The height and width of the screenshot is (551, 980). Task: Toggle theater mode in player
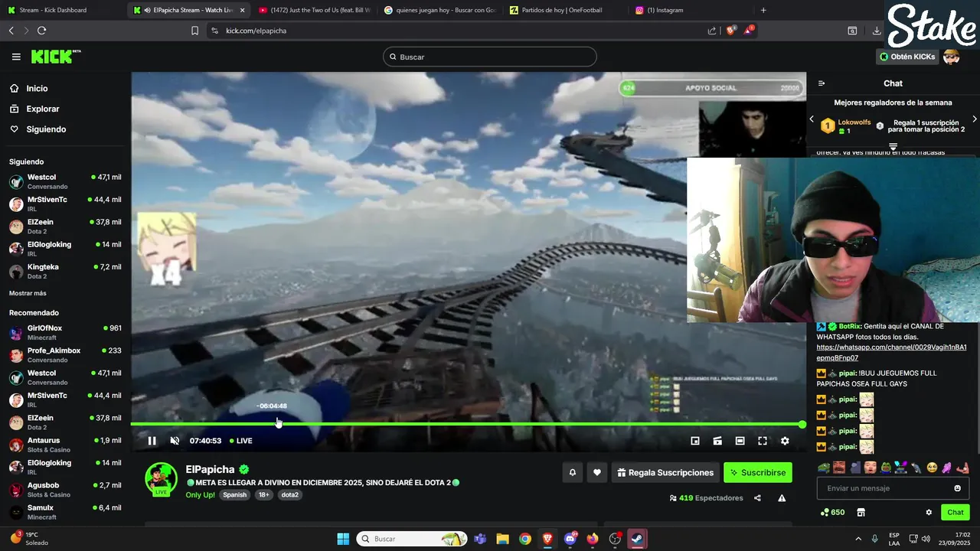point(740,441)
